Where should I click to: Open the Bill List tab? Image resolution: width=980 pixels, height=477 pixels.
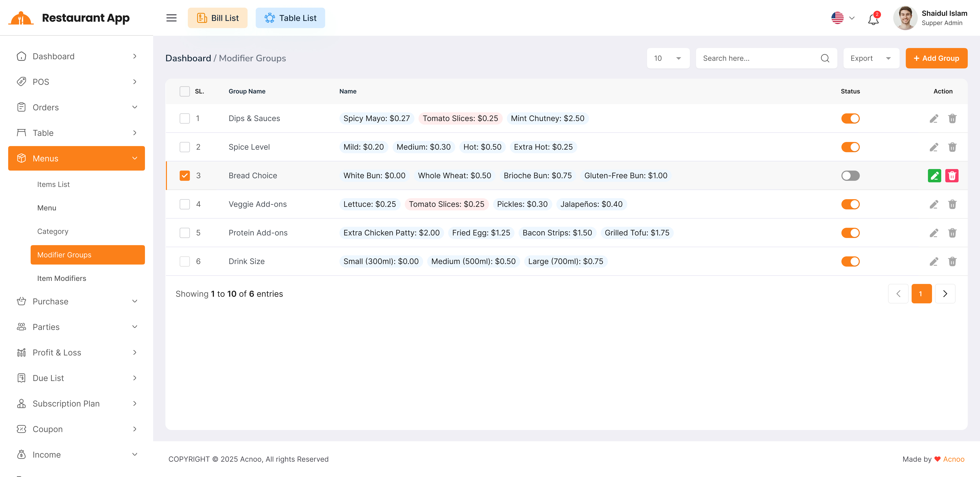[217, 18]
